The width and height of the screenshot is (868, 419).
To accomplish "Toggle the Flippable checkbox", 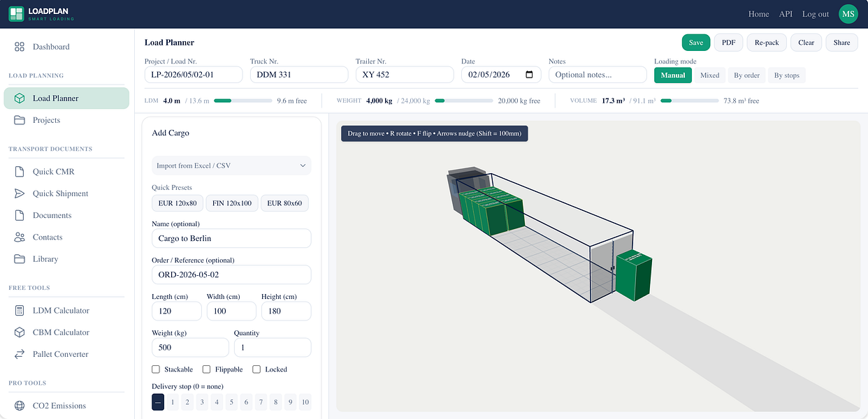I will (206, 369).
